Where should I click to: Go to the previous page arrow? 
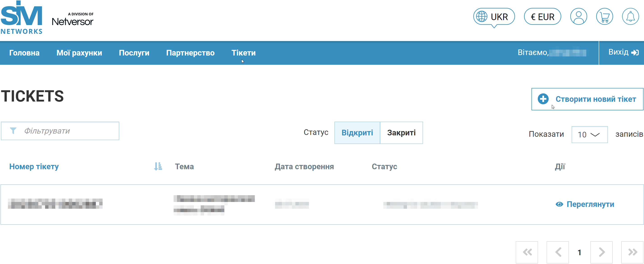point(558,252)
